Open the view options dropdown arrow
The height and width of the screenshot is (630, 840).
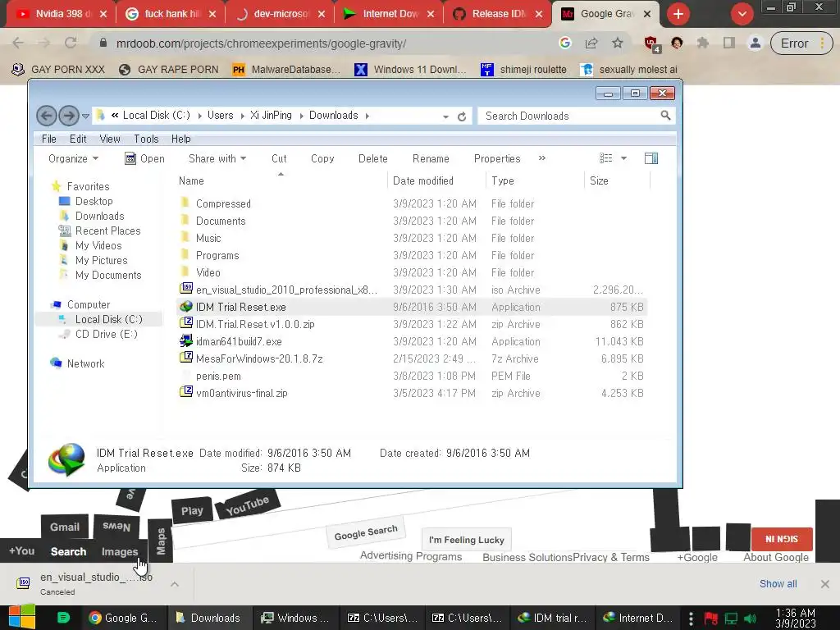[623, 158]
